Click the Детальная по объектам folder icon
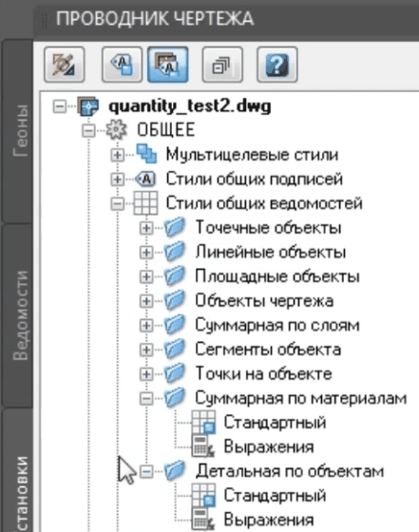This screenshot has width=419, height=532. 175,471
